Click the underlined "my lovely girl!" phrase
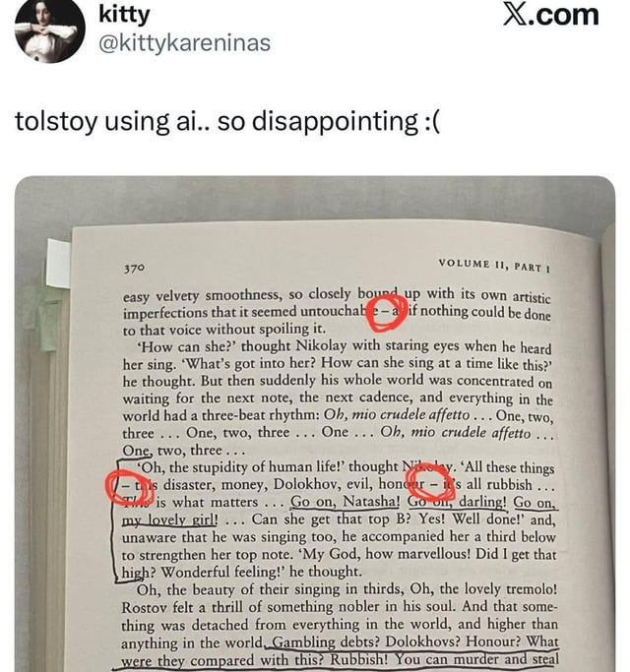Screen dimensions: 630x672 [170, 519]
